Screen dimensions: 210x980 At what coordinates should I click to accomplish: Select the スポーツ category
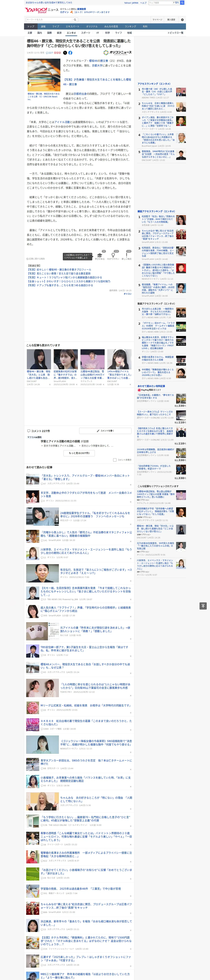[x=85, y=33]
